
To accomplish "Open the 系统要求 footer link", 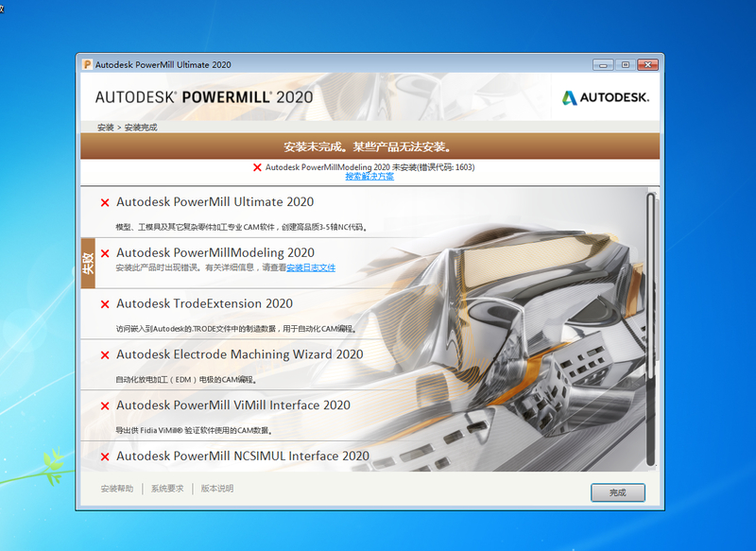I will (x=167, y=489).
